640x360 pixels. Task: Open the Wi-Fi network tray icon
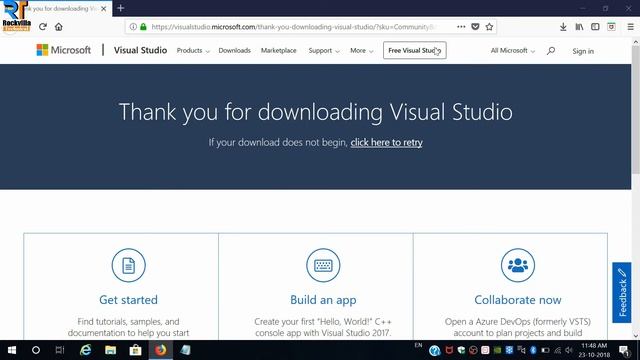pos(558,350)
